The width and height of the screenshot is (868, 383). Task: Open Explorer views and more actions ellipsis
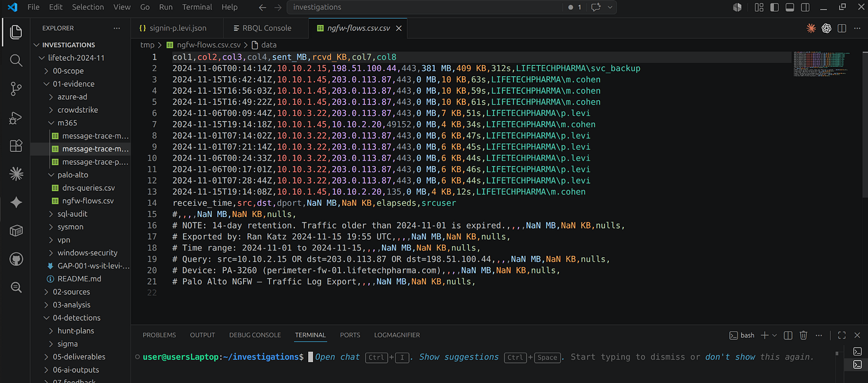[x=117, y=29]
